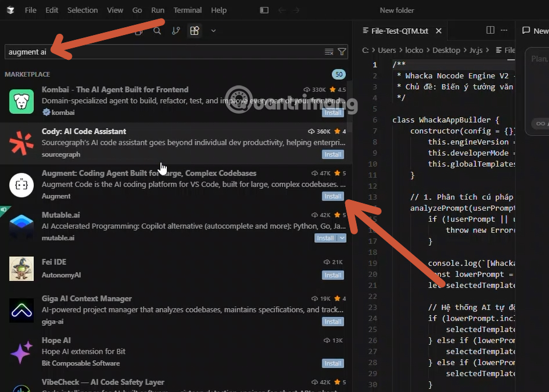Click the kombai verified publisher name

coord(63,112)
